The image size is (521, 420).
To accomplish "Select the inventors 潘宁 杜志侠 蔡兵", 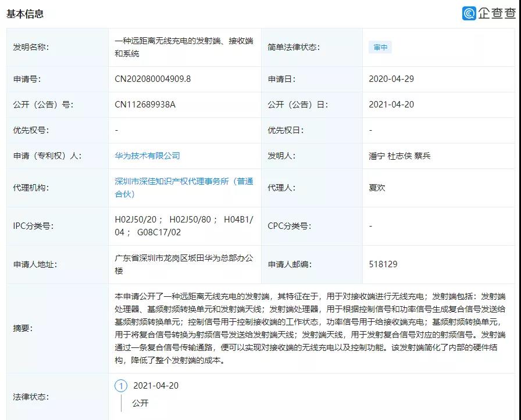I will (399, 156).
